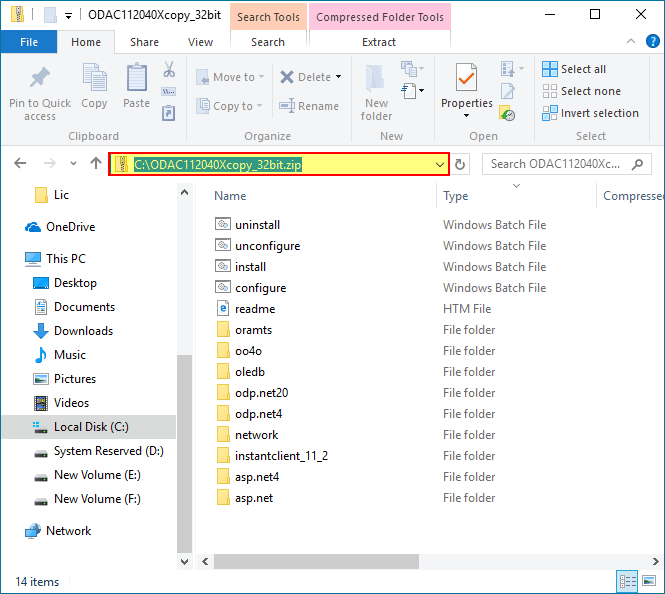The image size is (665, 594).
Task: Click the Select none button
Action: [x=581, y=91]
